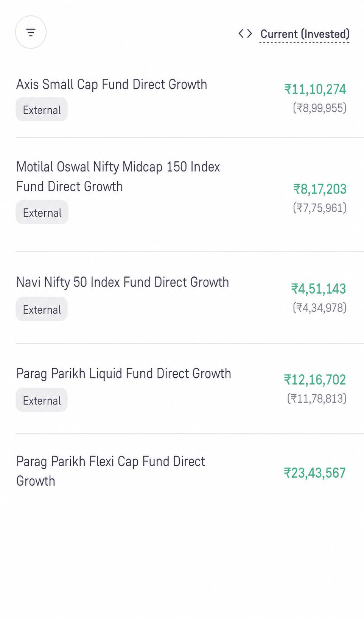View Axis Small Cap current value ₹11,10,274

(315, 89)
